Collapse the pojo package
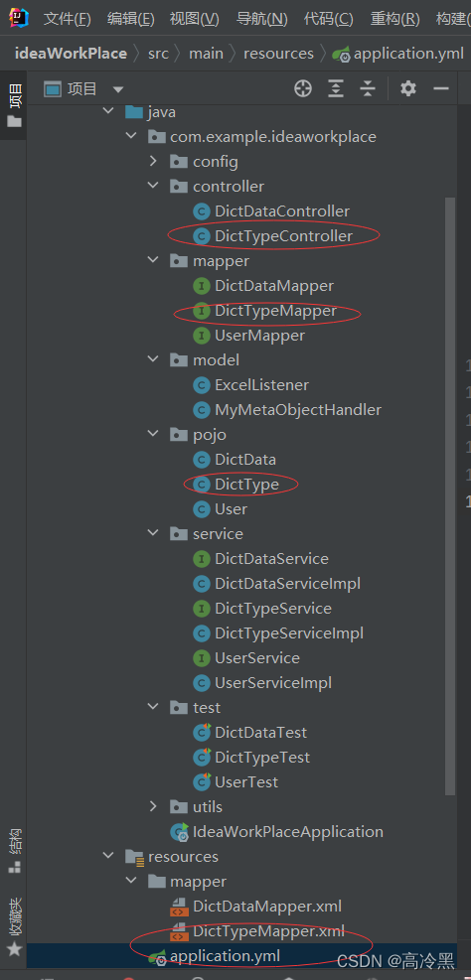471x980 pixels. 153,434
